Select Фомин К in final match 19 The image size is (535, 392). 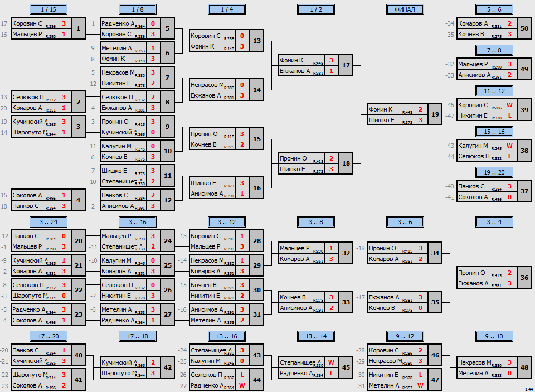coord(390,109)
